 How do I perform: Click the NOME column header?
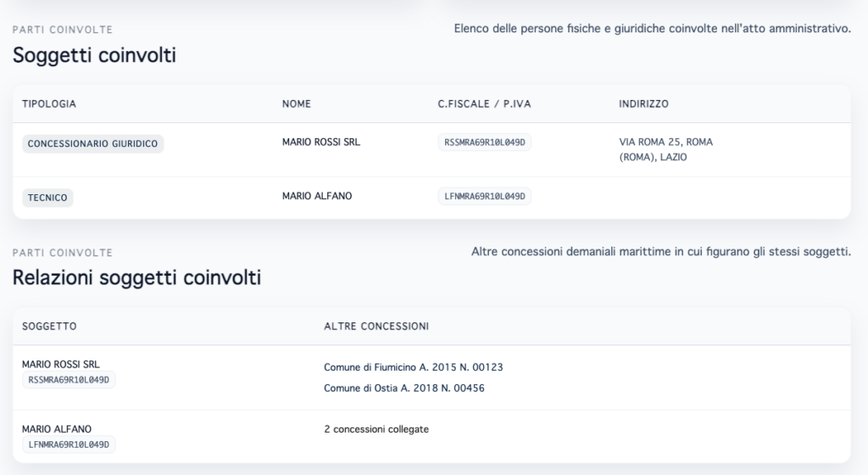pos(297,104)
